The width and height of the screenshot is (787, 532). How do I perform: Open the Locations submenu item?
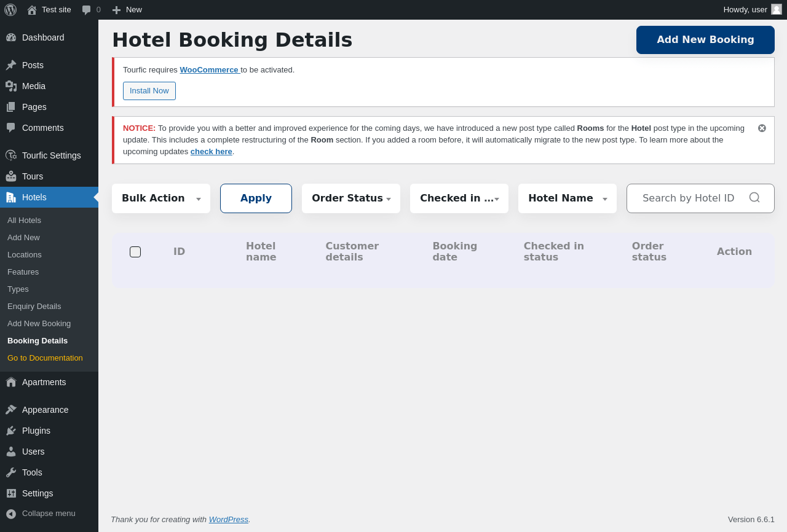click(x=25, y=254)
